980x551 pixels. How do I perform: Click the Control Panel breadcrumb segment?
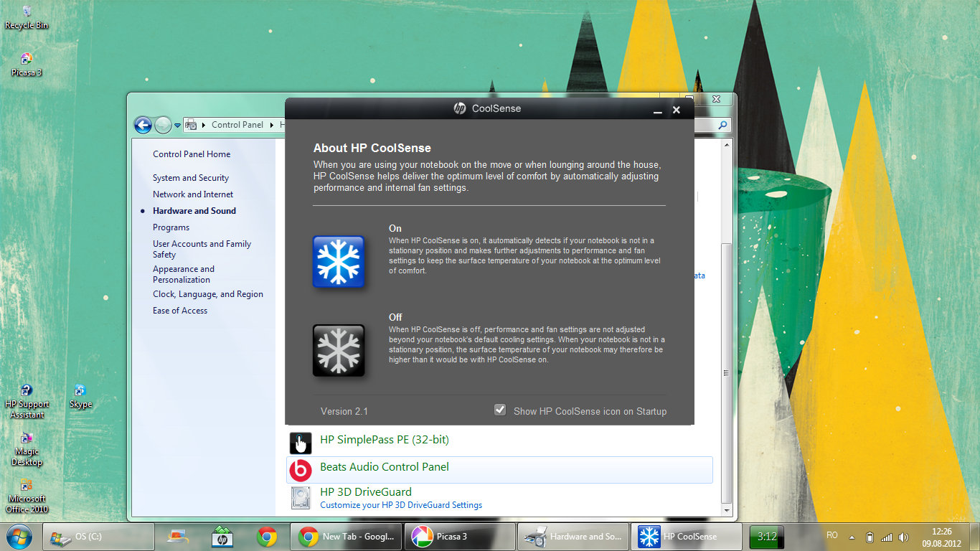pos(237,125)
